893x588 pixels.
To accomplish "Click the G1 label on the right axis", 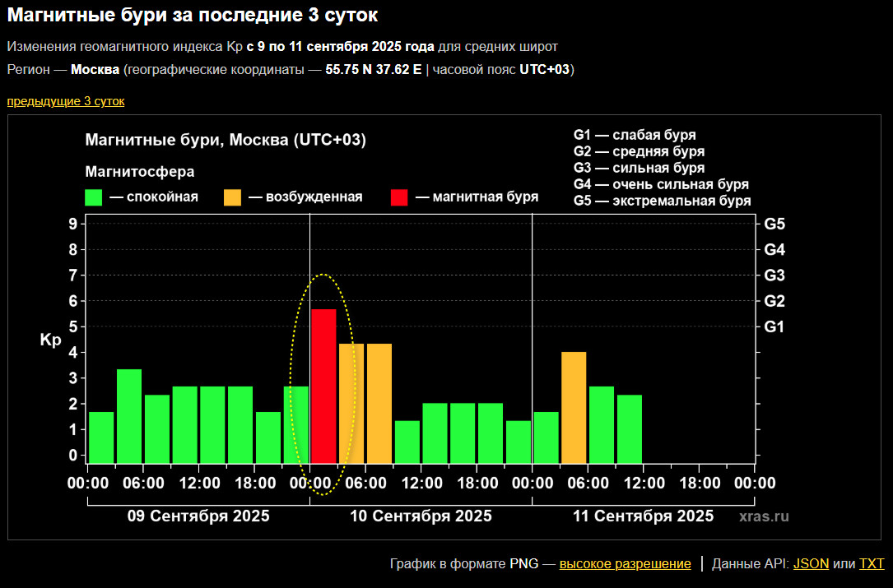I will [x=774, y=326].
